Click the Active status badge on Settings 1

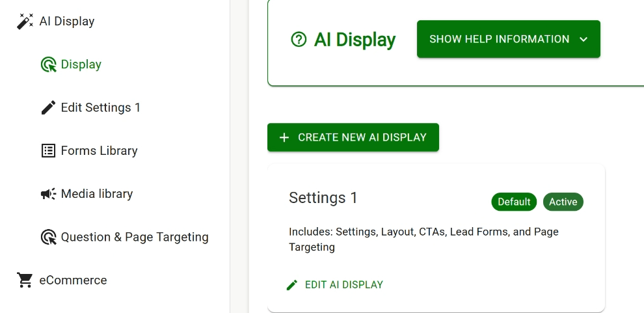pos(563,202)
